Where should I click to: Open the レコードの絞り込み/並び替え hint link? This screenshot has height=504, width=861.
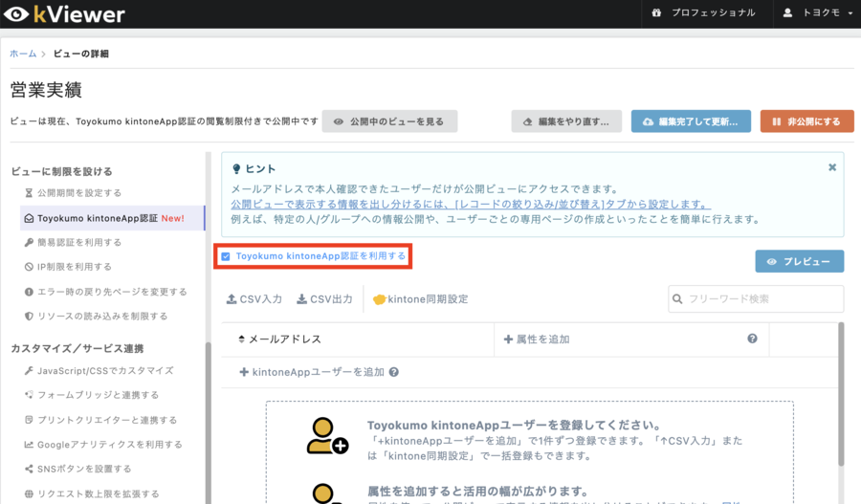(x=471, y=205)
